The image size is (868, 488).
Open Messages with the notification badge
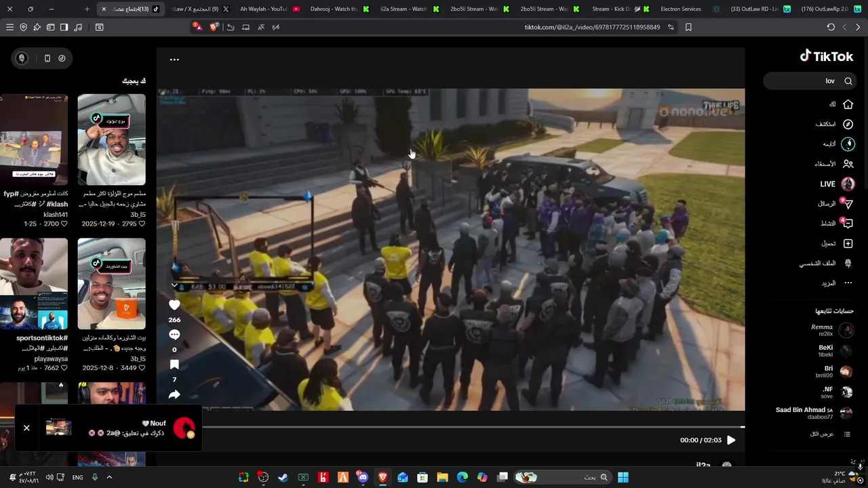point(847,203)
